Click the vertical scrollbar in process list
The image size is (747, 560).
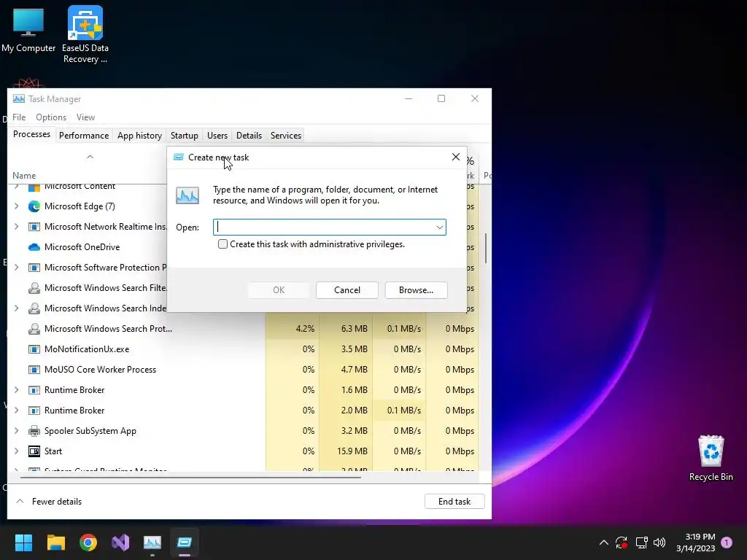click(485, 248)
